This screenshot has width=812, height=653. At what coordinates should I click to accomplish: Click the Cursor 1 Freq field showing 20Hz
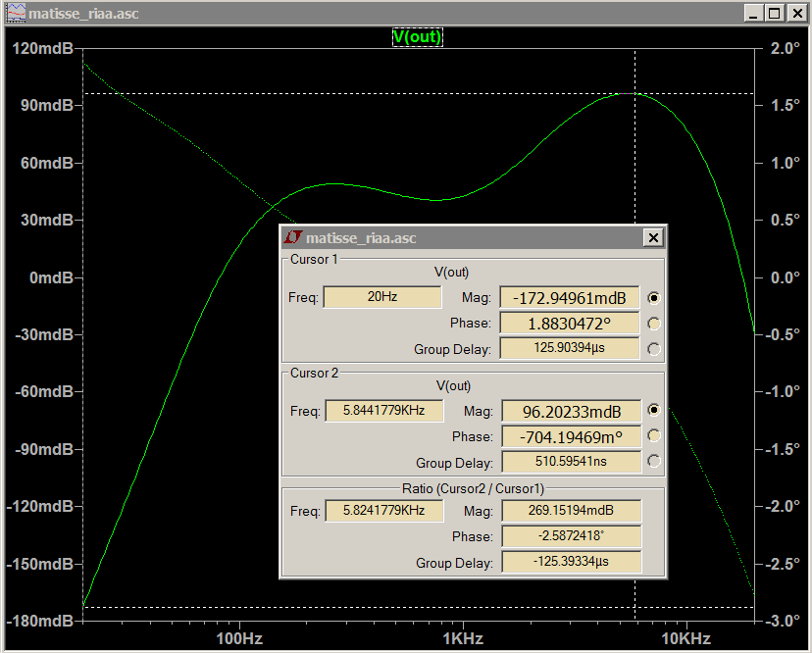click(381, 297)
